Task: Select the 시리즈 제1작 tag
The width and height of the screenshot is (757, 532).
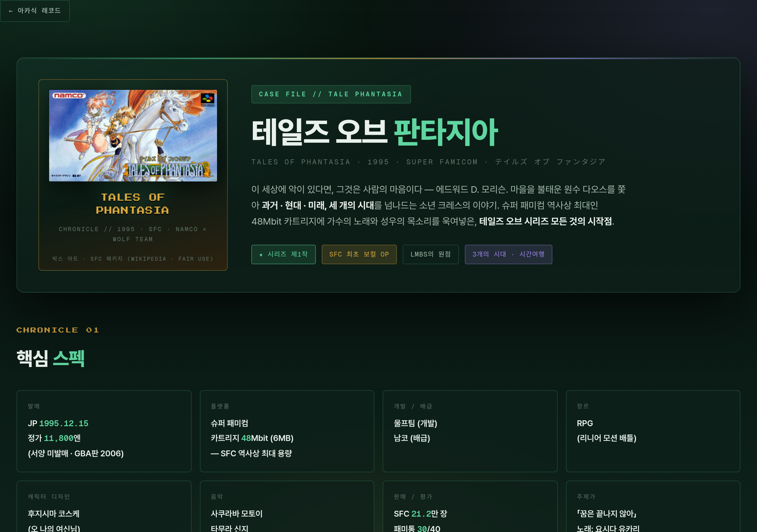Action: [283, 254]
